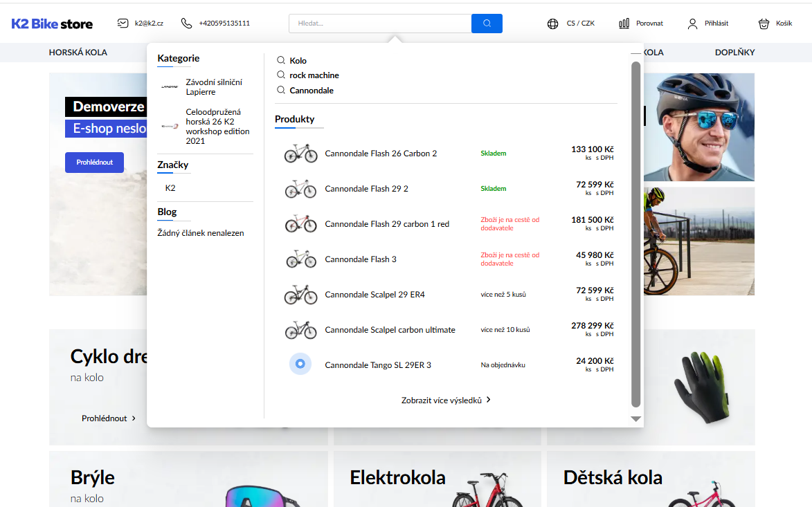Select the Kolo search suggestion
812x507 pixels.
point(298,61)
